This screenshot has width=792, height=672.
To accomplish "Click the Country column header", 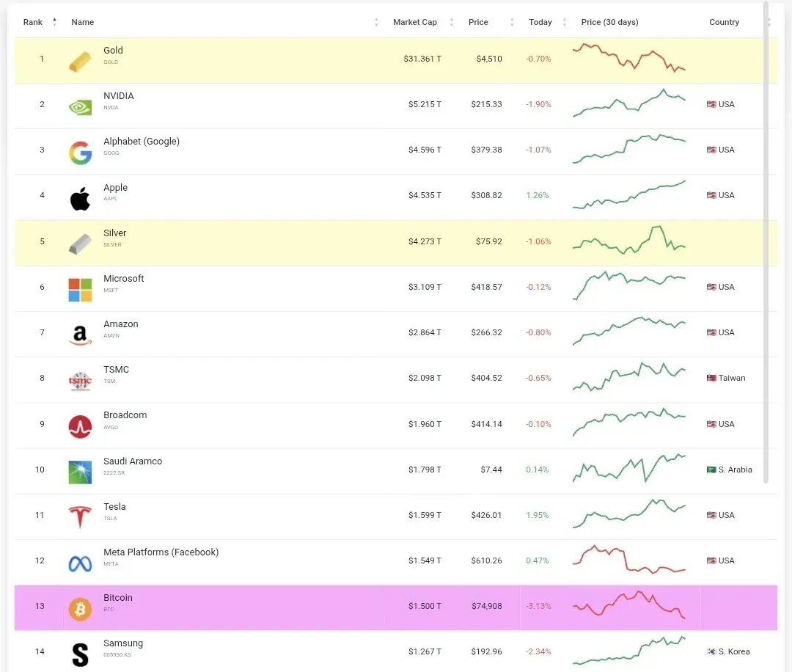I will (x=724, y=22).
